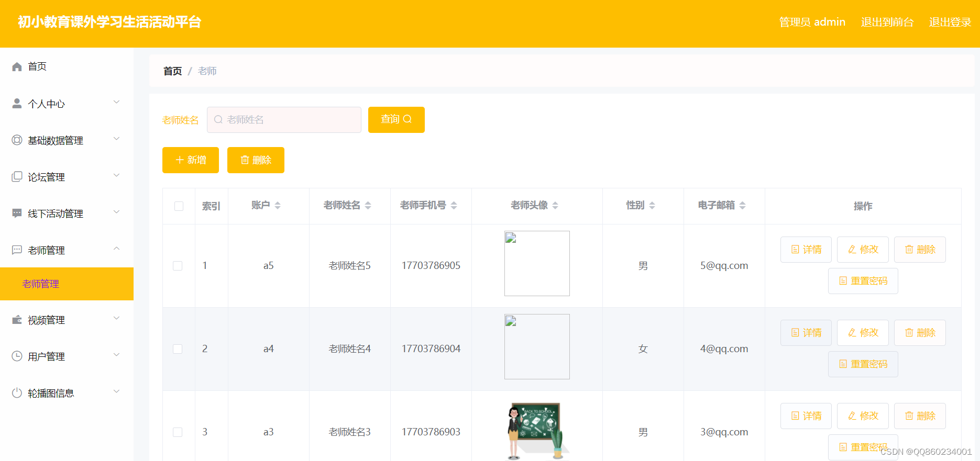Click the bulk 删除 button above the table
Screen dimensions: 980x461
click(x=256, y=160)
